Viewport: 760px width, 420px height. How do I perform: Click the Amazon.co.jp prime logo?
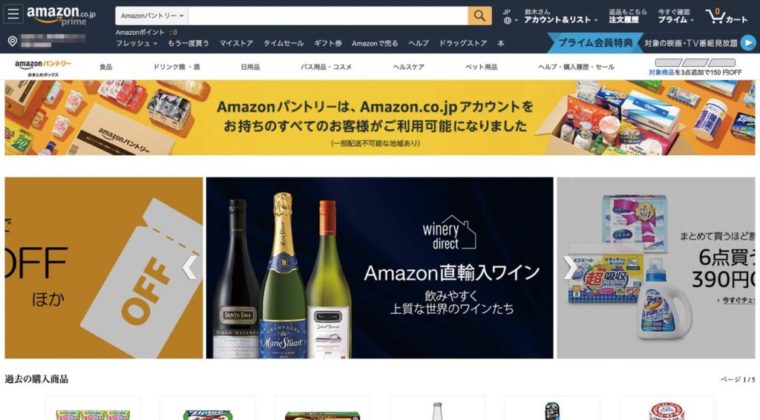click(61, 15)
